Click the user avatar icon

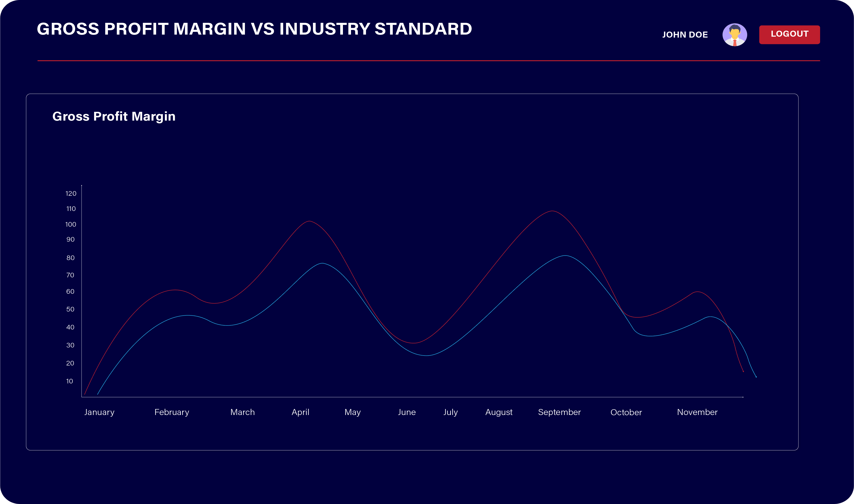[735, 35]
